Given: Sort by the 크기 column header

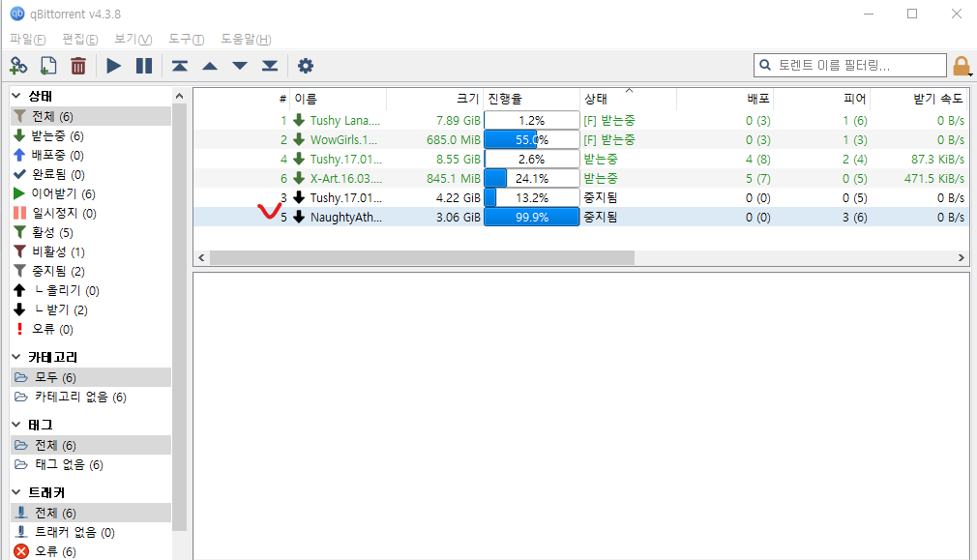Looking at the screenshot, I should click(435, 99).
